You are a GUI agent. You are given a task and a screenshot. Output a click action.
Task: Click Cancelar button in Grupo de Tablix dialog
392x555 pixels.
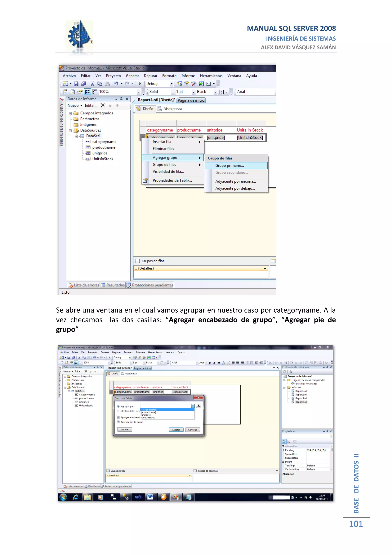tap(193, 429)
